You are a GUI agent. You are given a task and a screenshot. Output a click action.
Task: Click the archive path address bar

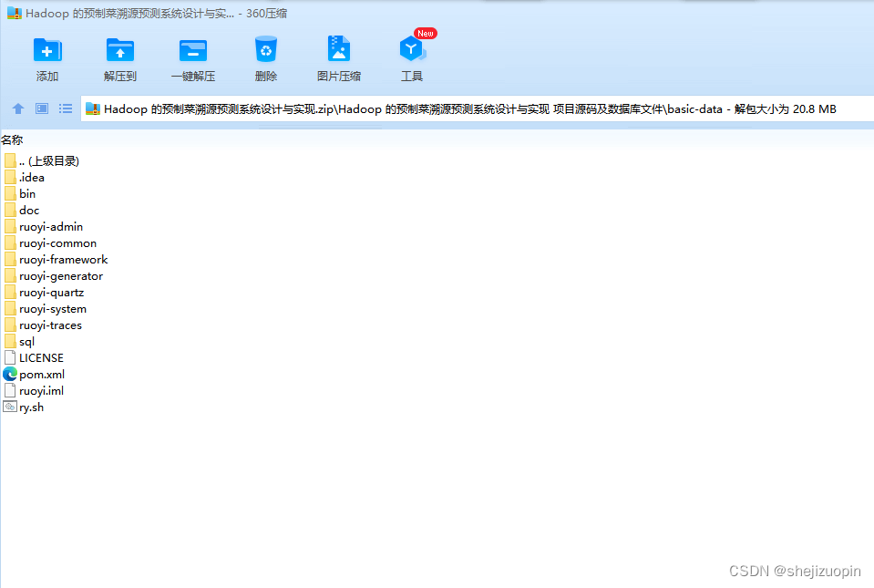tap(478, 108)
